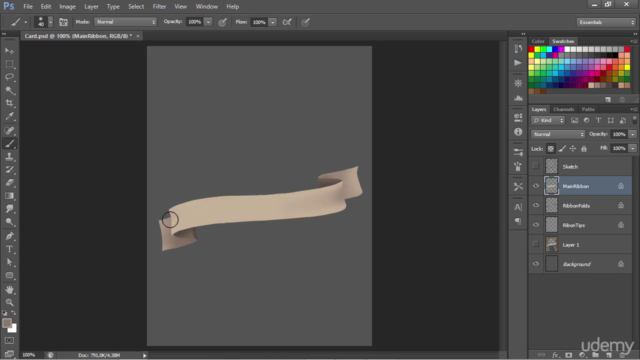Hide the MainRibbon layer
640x360 pixels.
536,186
